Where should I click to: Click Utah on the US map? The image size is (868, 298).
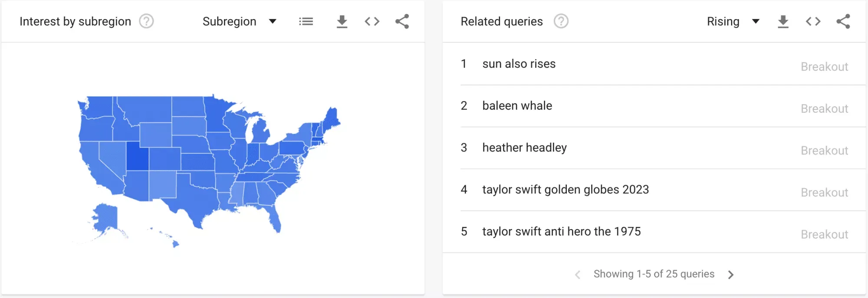click(x=137, y=157)
